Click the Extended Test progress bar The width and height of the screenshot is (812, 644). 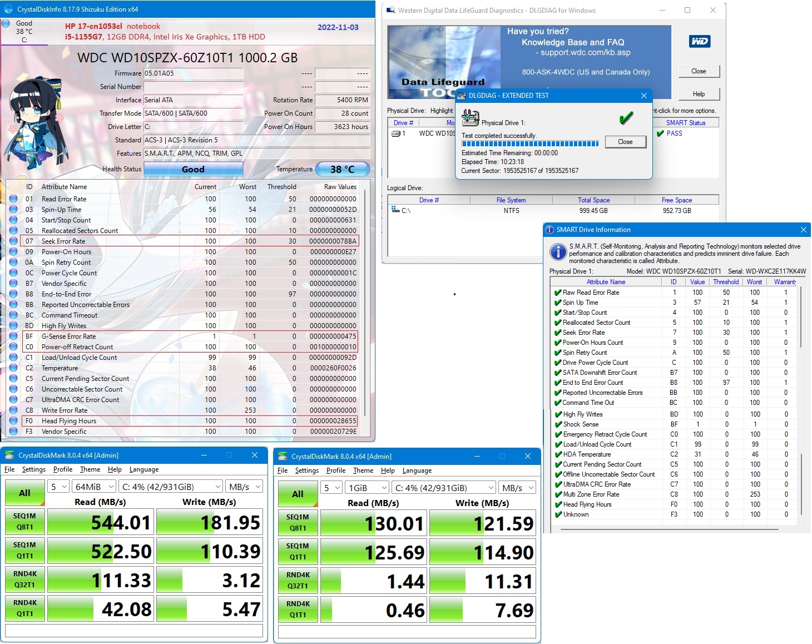click(530, 143)
